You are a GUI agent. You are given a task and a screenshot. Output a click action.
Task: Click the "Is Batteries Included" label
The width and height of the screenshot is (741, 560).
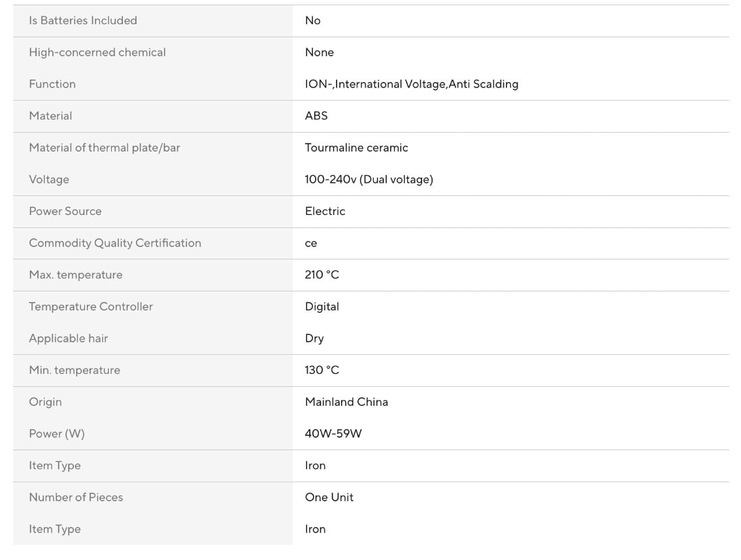[83, 20]
